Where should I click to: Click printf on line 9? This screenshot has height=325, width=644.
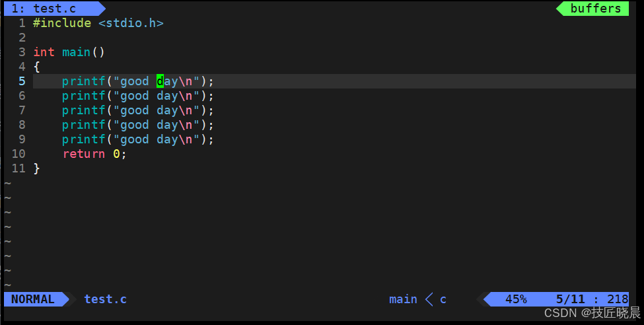pyautogui.click(x=84, y=139)
